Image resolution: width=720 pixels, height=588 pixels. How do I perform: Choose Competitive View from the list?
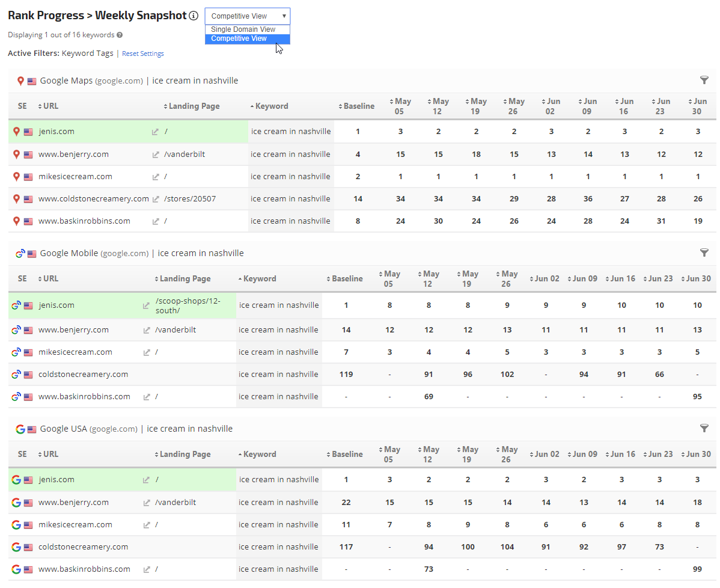239,39
